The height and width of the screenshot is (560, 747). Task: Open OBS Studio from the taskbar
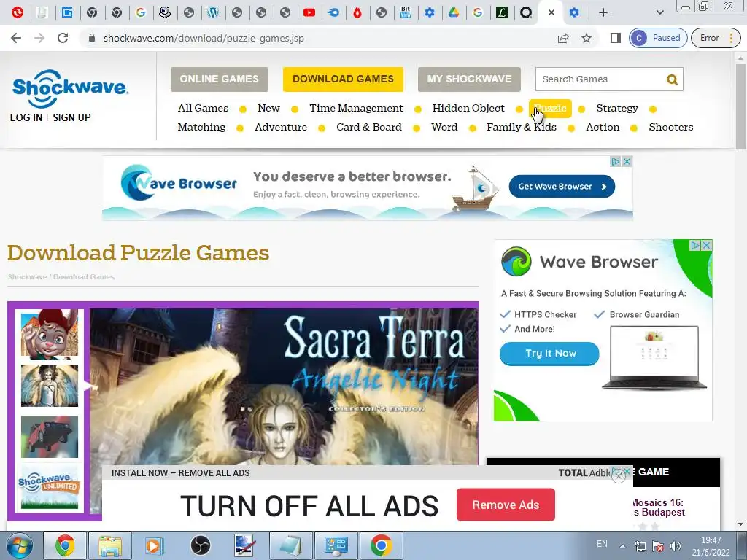pos(201,545)
